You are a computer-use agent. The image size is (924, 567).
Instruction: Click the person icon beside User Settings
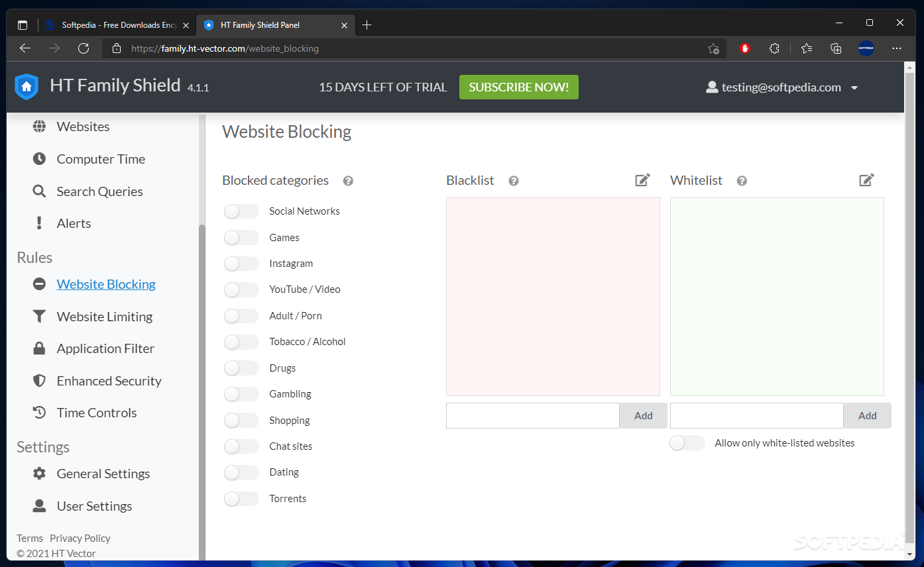tap(39, 506)
